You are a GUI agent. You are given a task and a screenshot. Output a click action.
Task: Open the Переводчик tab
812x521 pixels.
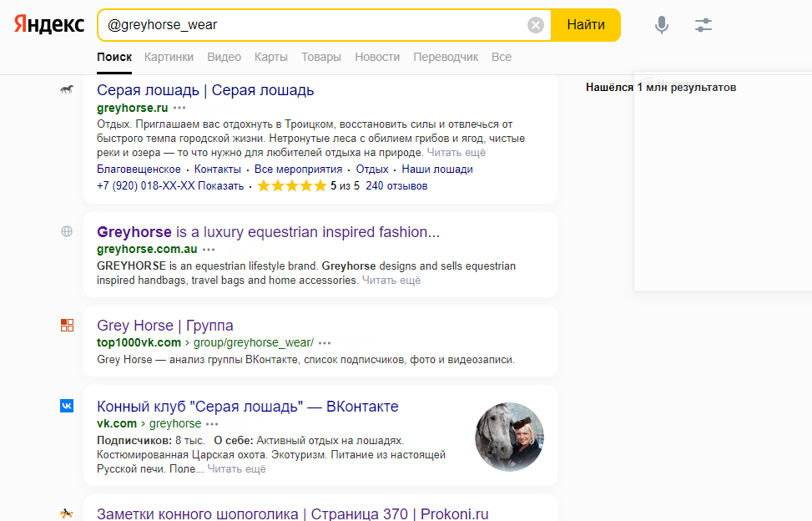tap(446, 57)
